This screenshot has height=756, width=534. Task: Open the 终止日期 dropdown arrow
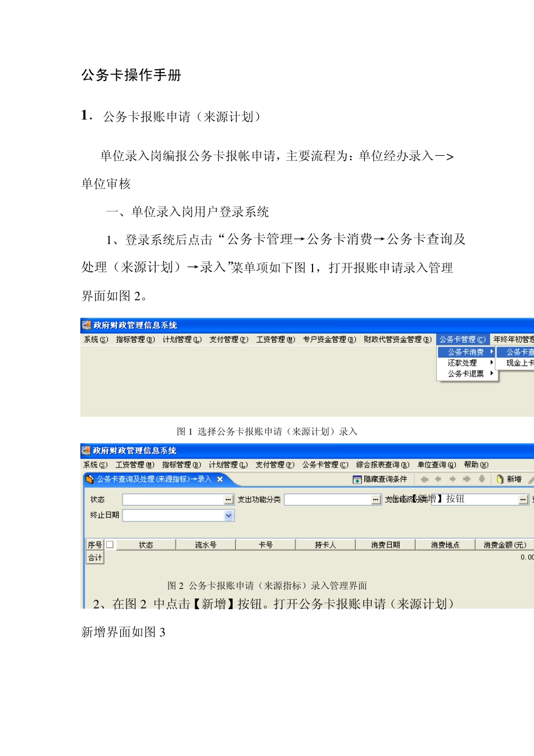pyautogui.click(x=229, y=515)
